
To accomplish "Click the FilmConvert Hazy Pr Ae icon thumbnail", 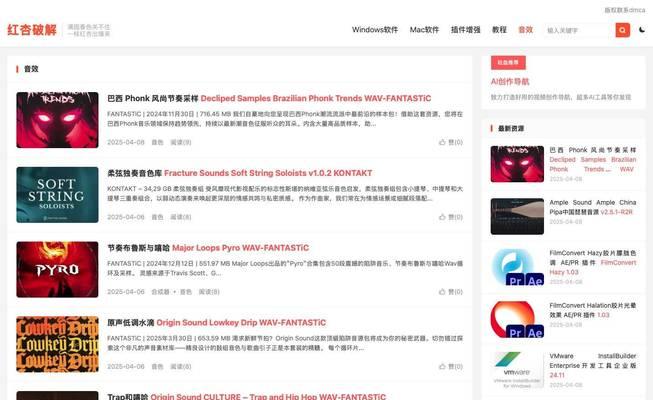I will click(517, 268).
